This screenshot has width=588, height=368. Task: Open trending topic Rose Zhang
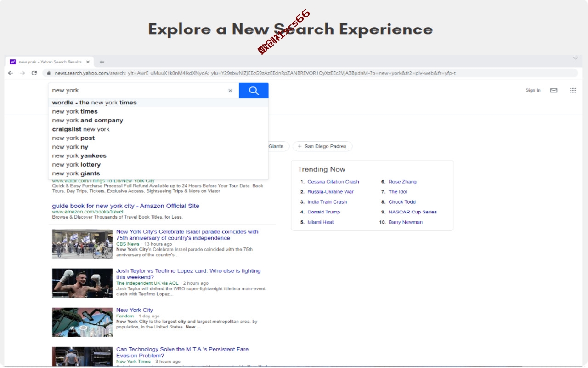402,182
